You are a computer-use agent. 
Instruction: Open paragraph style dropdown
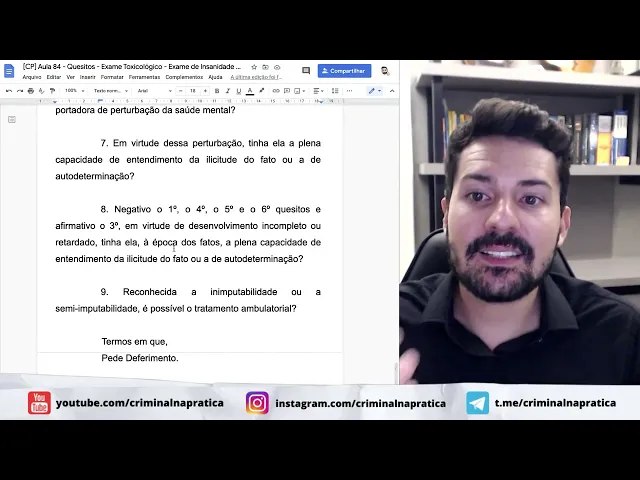tap(111, 91)
